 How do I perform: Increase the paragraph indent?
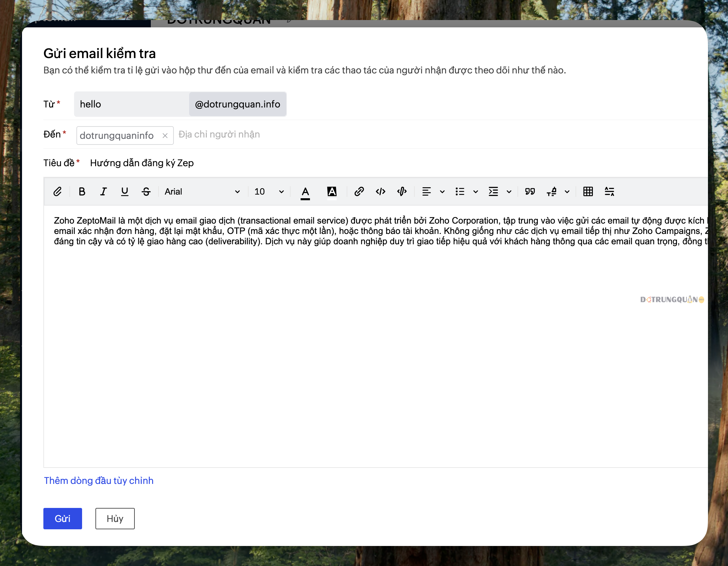point(493,192)
